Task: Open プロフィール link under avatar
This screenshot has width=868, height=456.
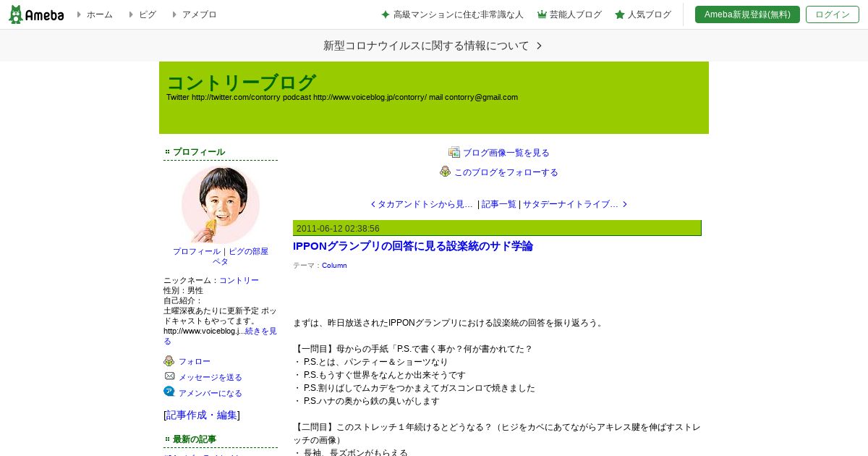Action: (197, 252)
